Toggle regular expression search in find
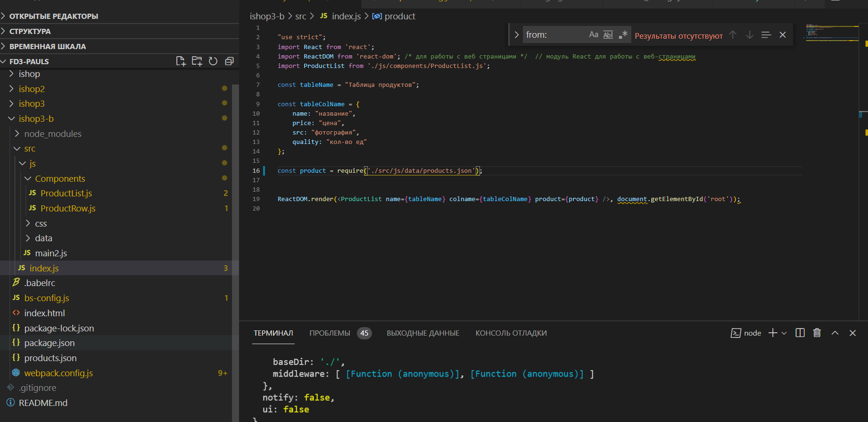Image resolution: width=868 pixels, height=422 pixels. pyautogui.click(x=623, y=35)
